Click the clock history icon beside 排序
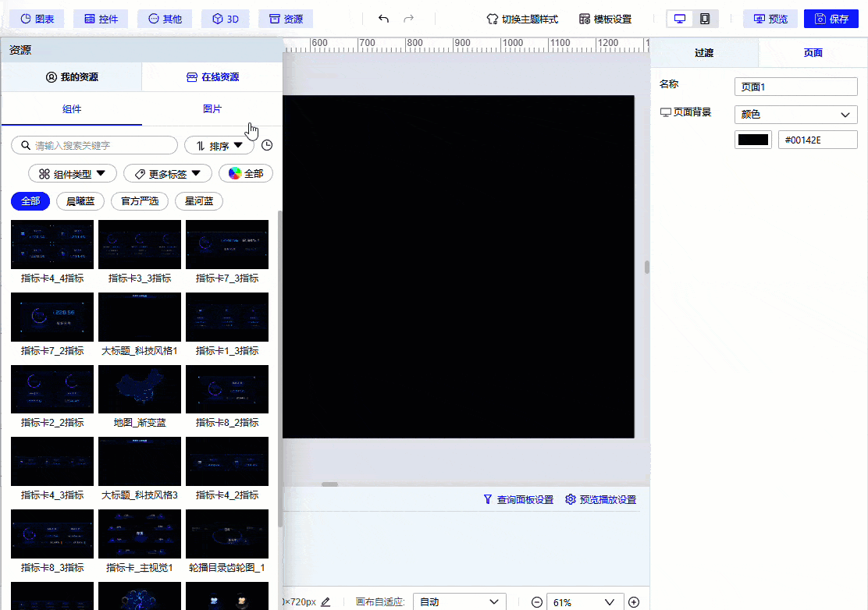Screen dimensions: 868x610 [266, 145]
